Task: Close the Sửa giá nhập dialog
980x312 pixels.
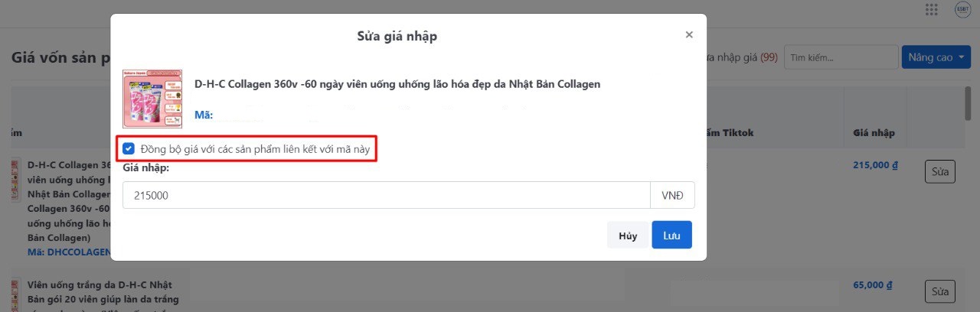Action: (x=689, y=34)
